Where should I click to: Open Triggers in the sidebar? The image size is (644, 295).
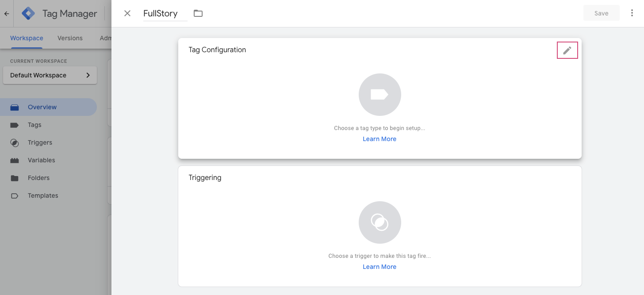tap(40, 142)
